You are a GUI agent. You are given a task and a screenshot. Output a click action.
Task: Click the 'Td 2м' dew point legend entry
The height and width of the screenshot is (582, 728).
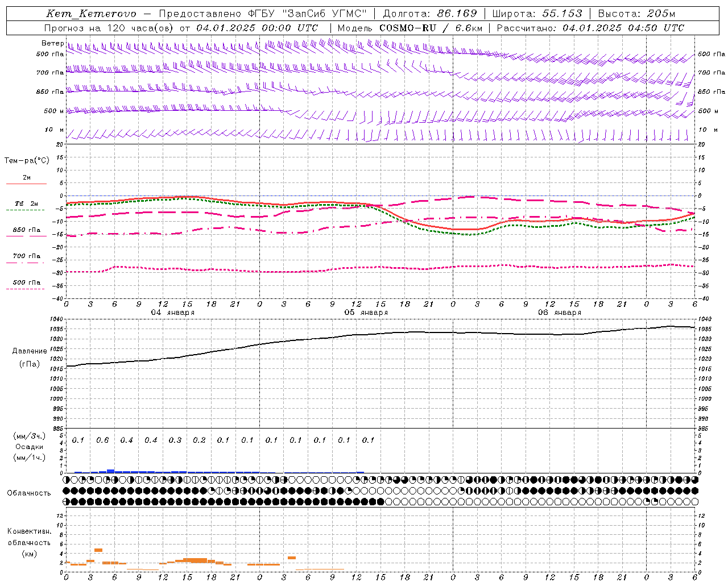27,203
